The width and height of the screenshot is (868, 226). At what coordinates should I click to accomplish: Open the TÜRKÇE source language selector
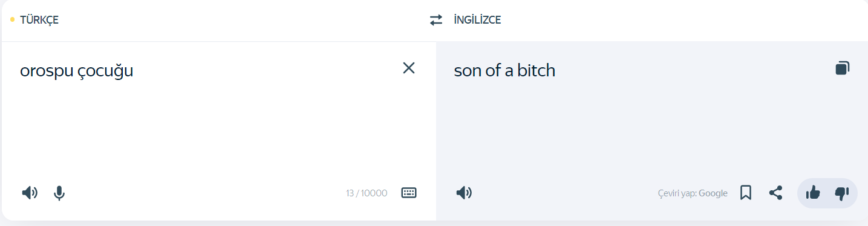(39, 20)
